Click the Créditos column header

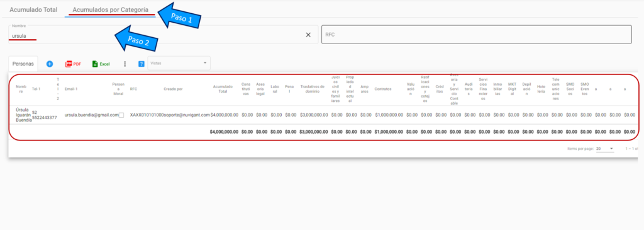click(440, 88)
